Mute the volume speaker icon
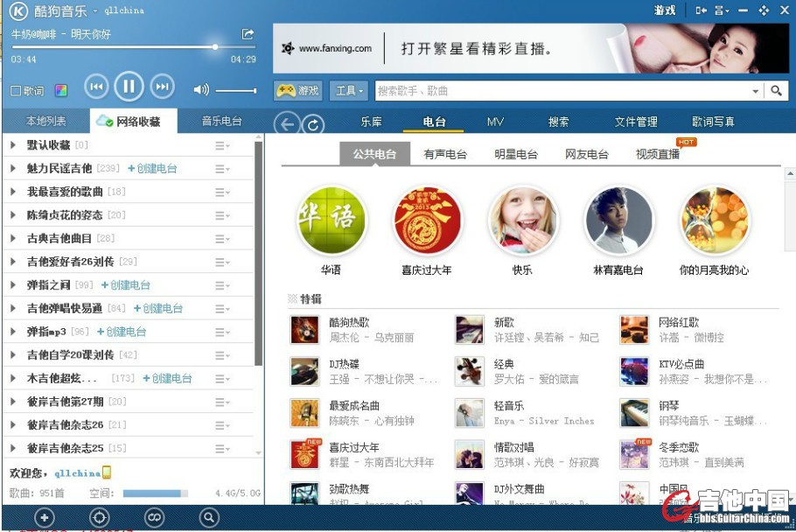This screenshot has height=532, width=796. coord(201,90)
